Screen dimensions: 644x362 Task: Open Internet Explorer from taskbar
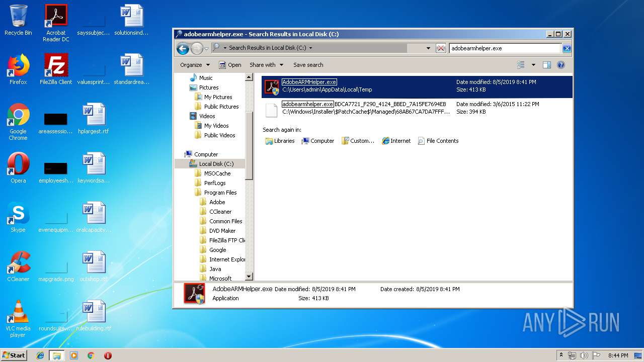tap(40, 355)
